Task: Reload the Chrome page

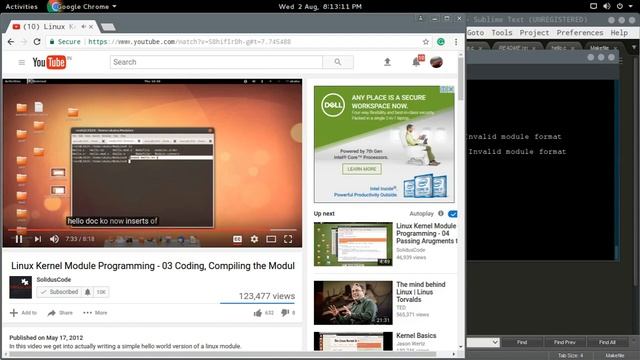Action: (37, 42)
